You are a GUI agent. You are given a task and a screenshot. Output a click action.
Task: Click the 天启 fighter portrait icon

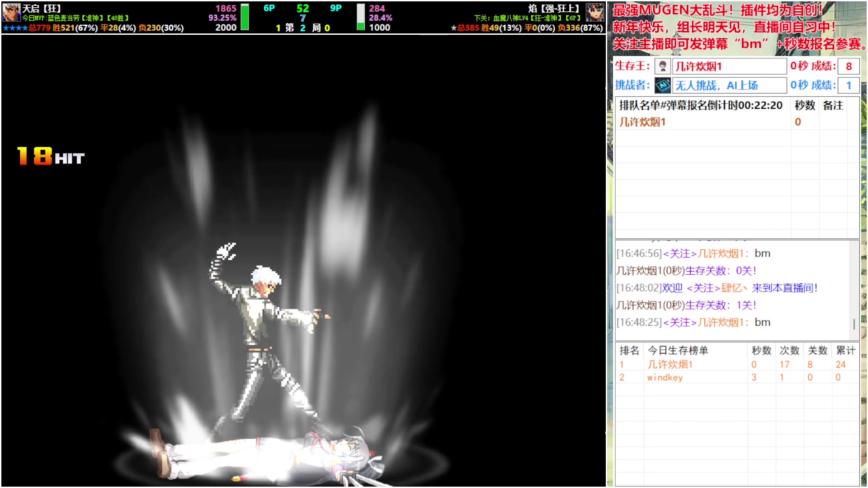click(x=11, y=12)
